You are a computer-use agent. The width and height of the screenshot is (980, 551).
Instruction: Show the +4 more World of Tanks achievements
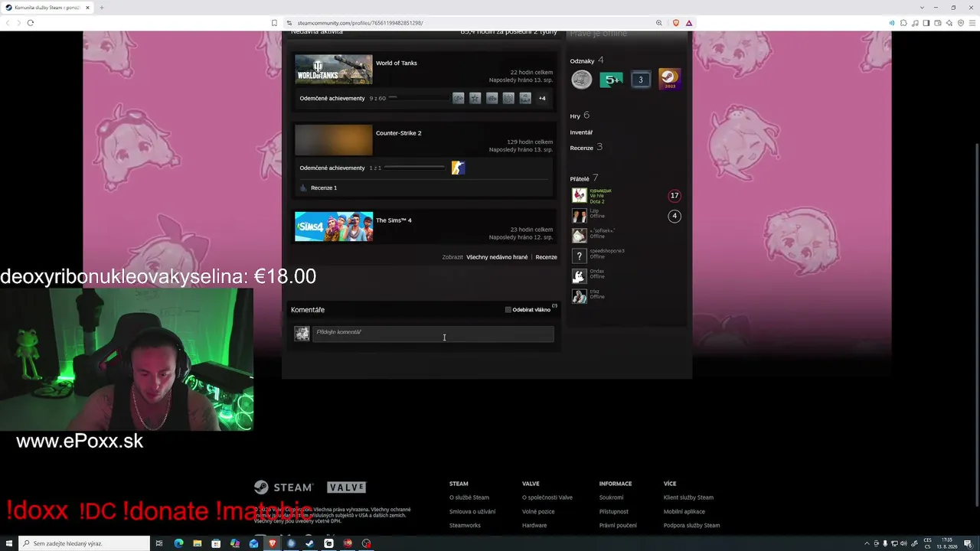point(542,98)
